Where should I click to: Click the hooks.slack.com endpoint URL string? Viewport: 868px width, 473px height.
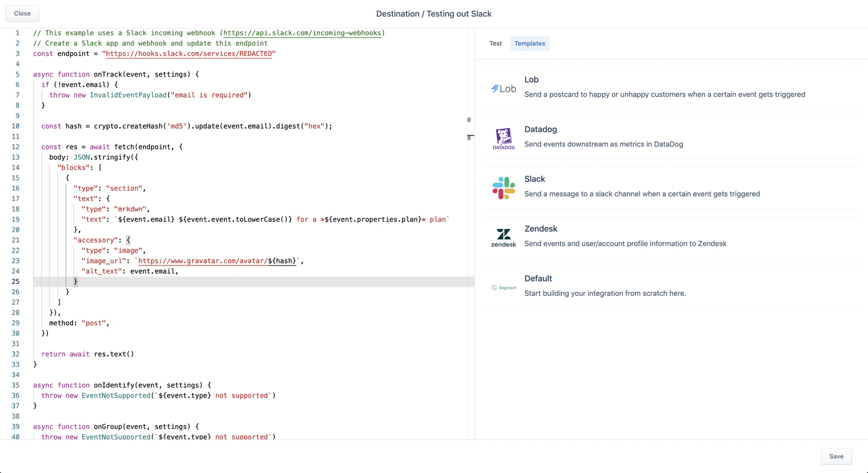pos(189,54)
